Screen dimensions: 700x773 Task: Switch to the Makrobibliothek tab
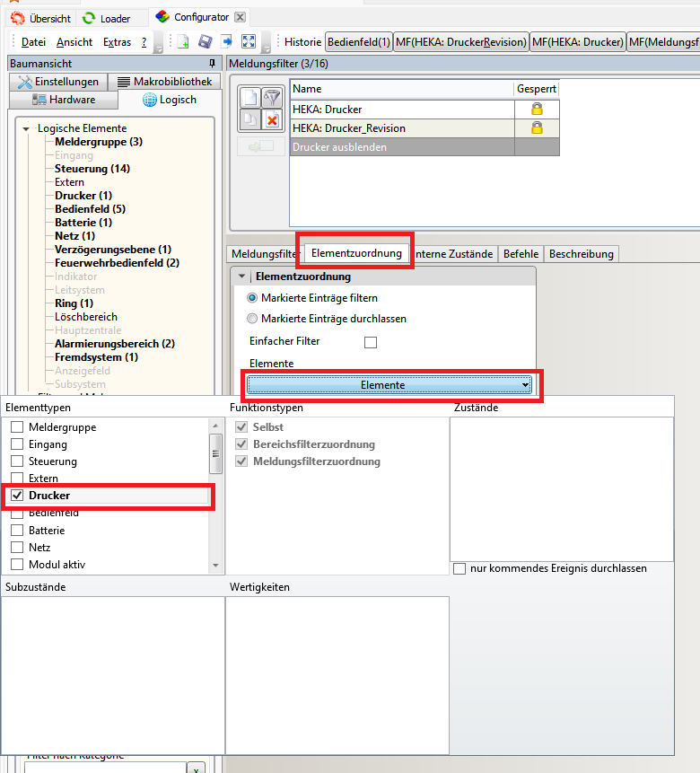tap(165, 82)
